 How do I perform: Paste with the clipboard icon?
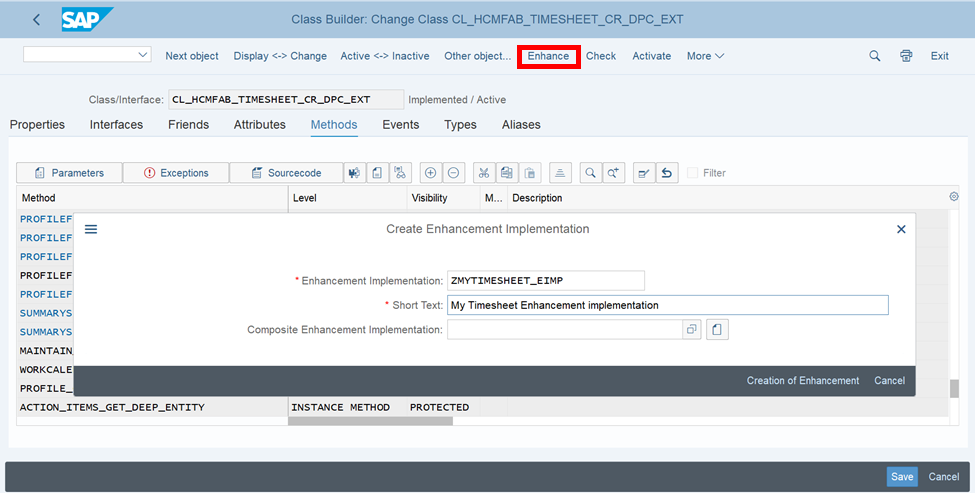click(x=530, y=173)
